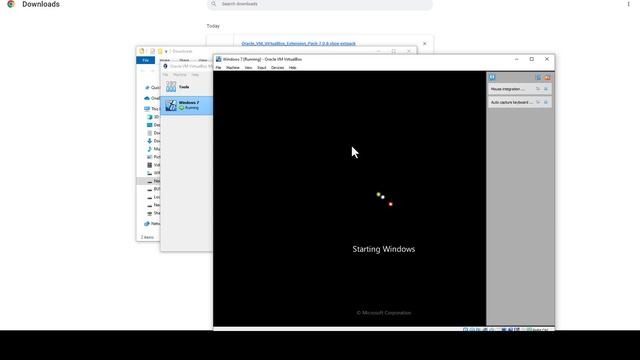Click Network in File Explorer sidebar
Image resolution: width=640 pixels, height=360 pixels.
point(152,224)
